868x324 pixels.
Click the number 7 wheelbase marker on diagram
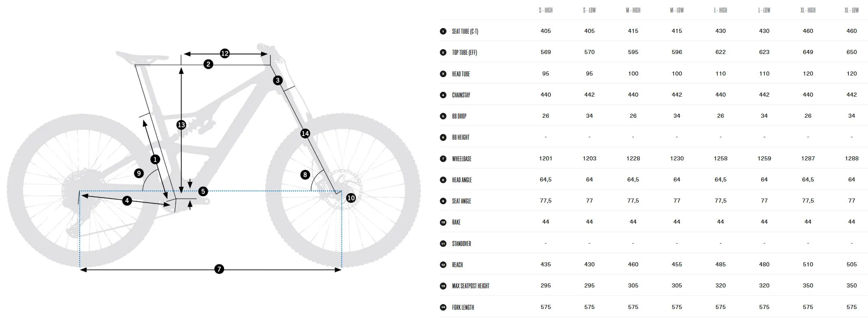tap(219, 269)
